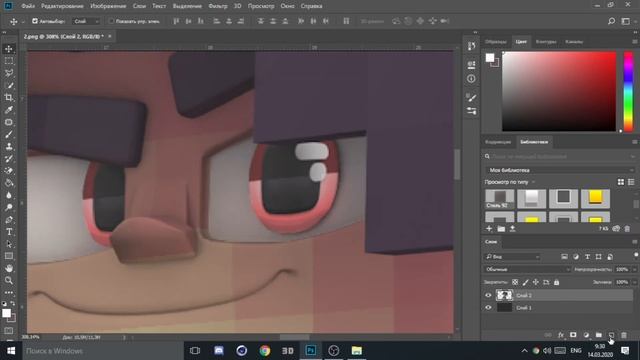Select the Eraser tool

pyautogui.click(x=9, y=171)
